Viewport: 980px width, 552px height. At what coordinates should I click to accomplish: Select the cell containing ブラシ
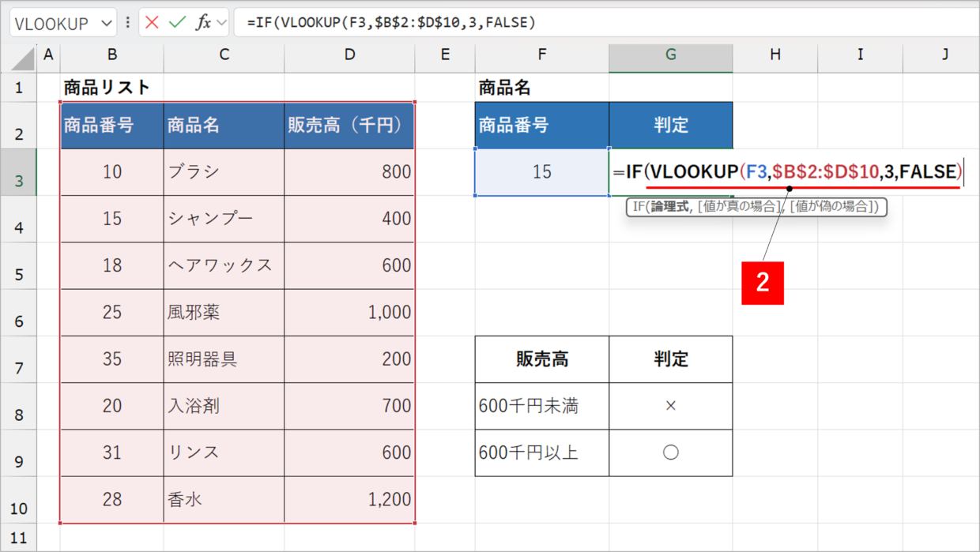[x=224, y=172]
